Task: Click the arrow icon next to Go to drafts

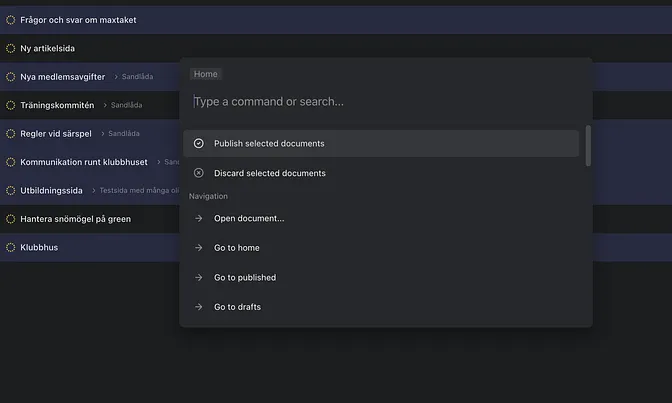Action: pyautogui.click(x=198, y=307)
